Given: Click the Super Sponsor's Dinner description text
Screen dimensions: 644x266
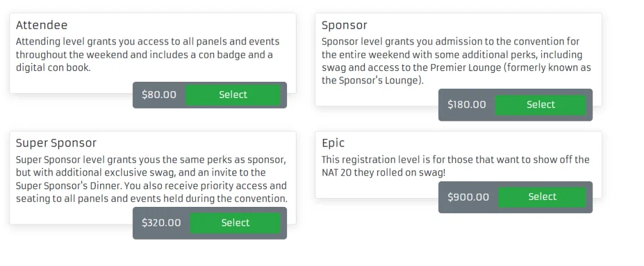Looking at the screenshot, I should 151,179.
